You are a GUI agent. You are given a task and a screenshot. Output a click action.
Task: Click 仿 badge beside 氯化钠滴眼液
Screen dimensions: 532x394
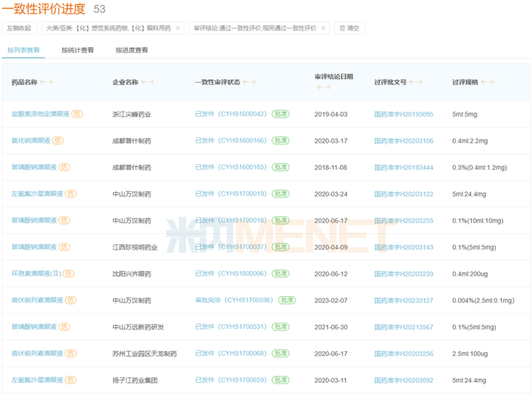59,140
